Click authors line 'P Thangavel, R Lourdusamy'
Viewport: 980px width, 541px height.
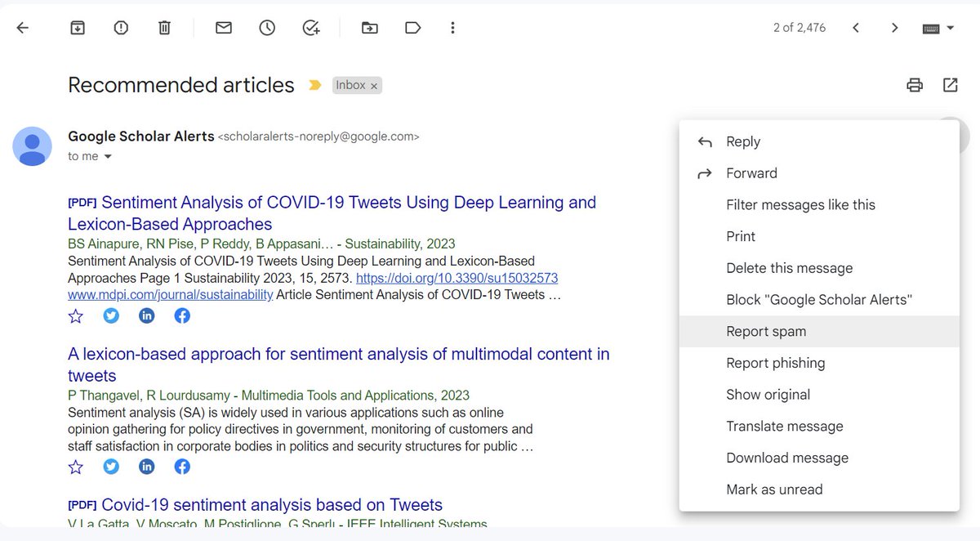[269, 396]
